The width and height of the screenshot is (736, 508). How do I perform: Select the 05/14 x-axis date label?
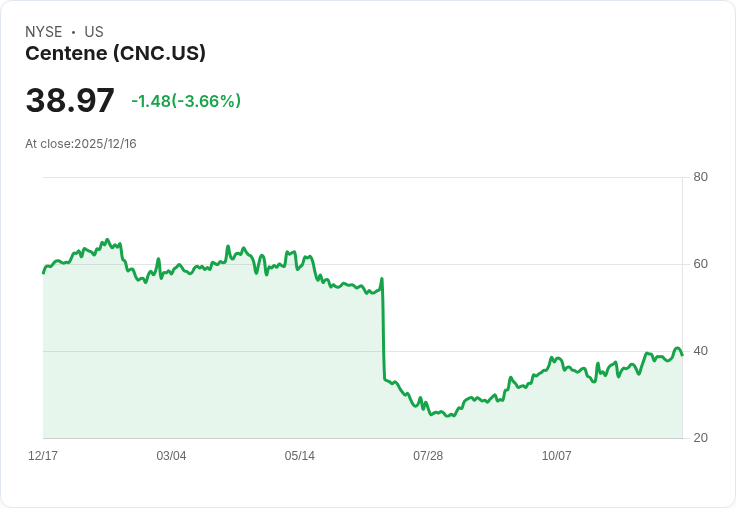point(299,456)
